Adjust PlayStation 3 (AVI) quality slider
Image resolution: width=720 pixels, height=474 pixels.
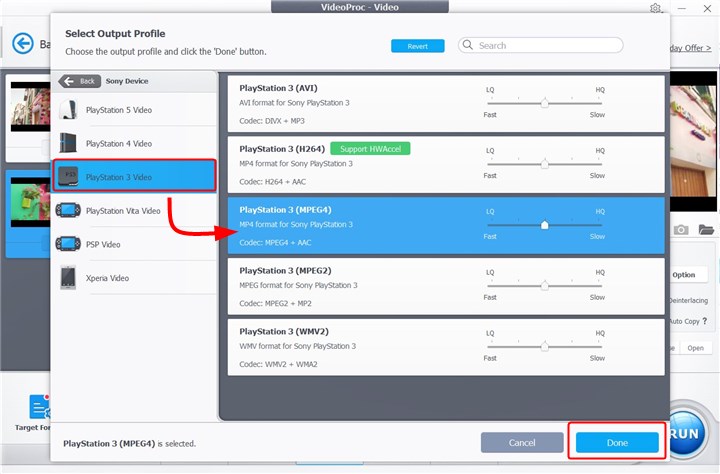[545, 103]
